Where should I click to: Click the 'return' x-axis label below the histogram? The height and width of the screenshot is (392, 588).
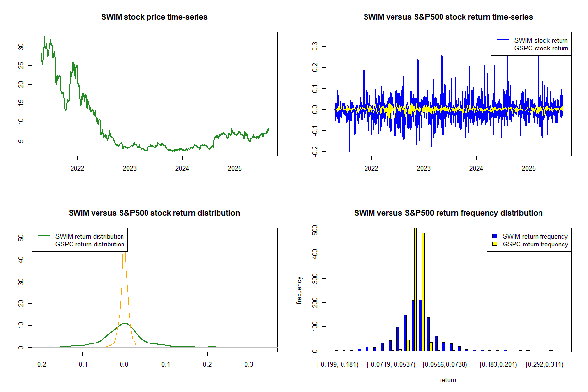click(x=448, y=380)
